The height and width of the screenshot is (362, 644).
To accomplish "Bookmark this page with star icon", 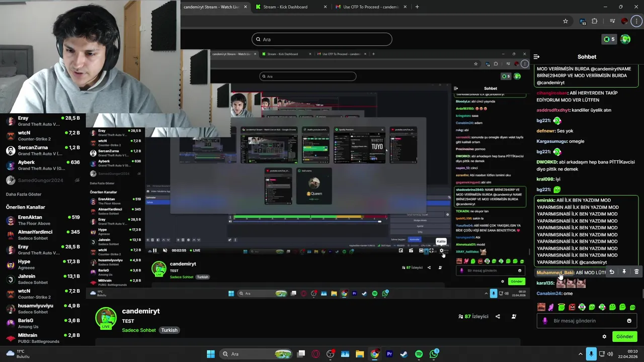I will 566,21.
